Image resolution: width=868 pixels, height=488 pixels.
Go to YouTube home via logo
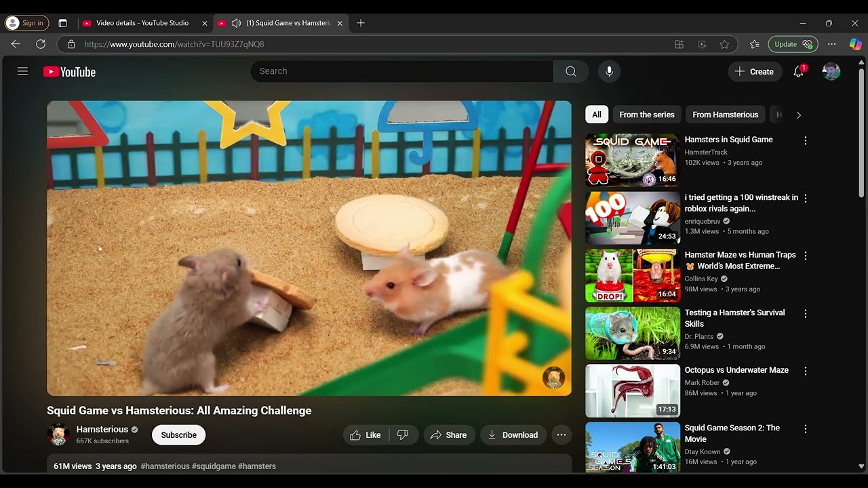click(x=69, y=72)
